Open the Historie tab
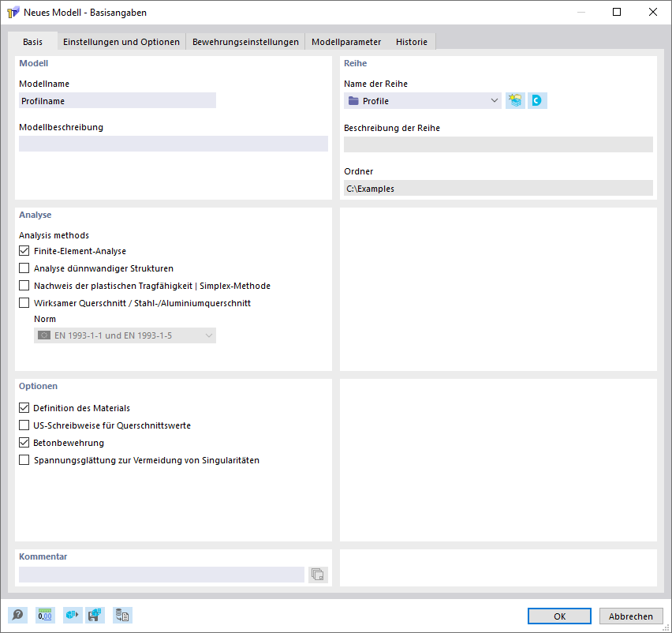 click(412, 42)
